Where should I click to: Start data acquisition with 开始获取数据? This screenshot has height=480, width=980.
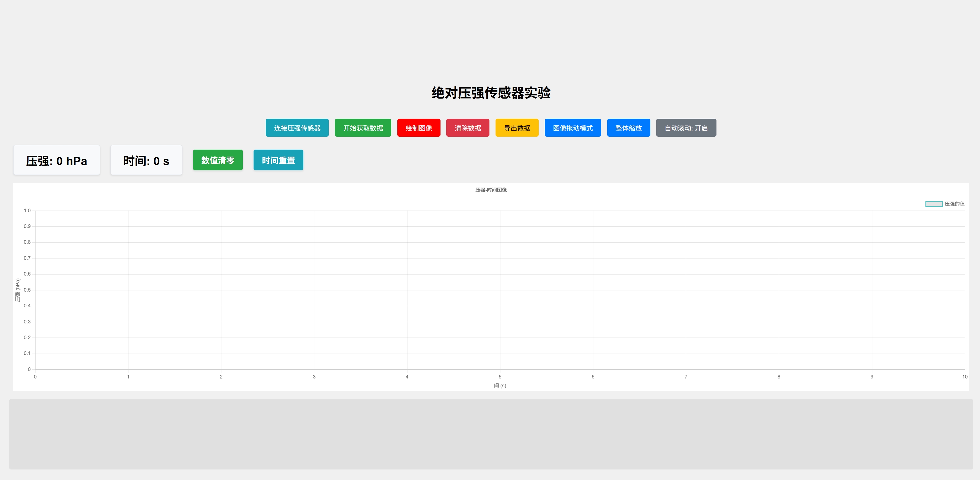pos(363,128)
